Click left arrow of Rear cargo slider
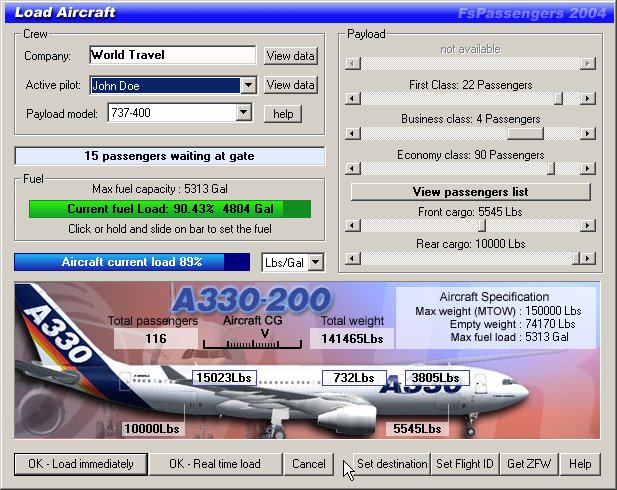Screen dimensions: 617x490 353,259
